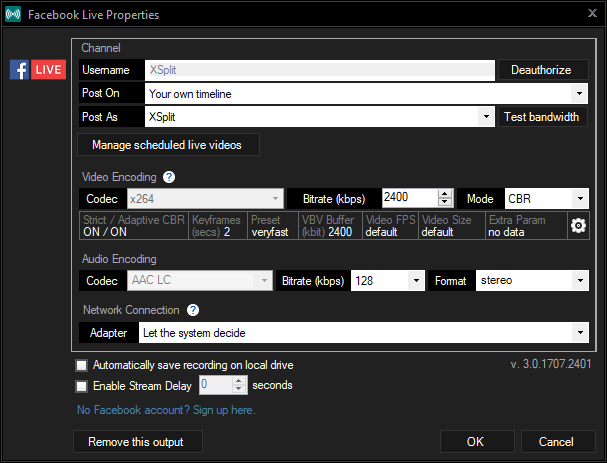Image resolution: width=607 pixels, height=463 pixels.
Task: Open the Post On dropdown
Action: coord(580,94)
